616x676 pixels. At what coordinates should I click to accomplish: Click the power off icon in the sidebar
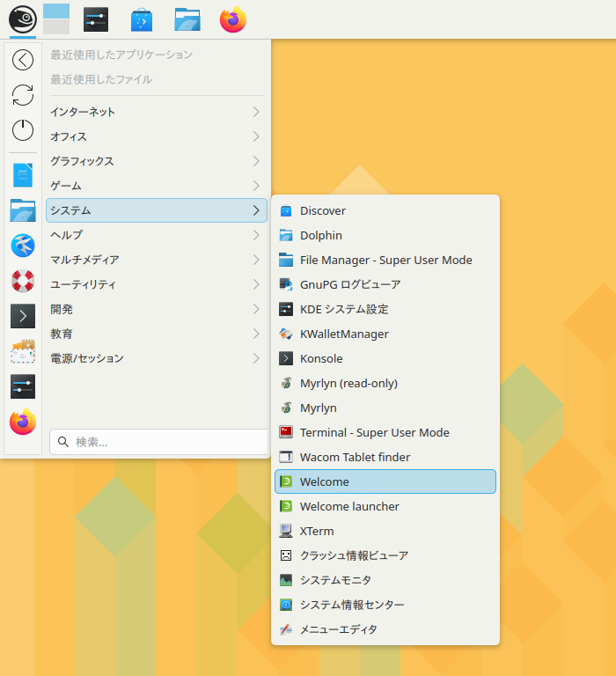click(x=23, y=129)
